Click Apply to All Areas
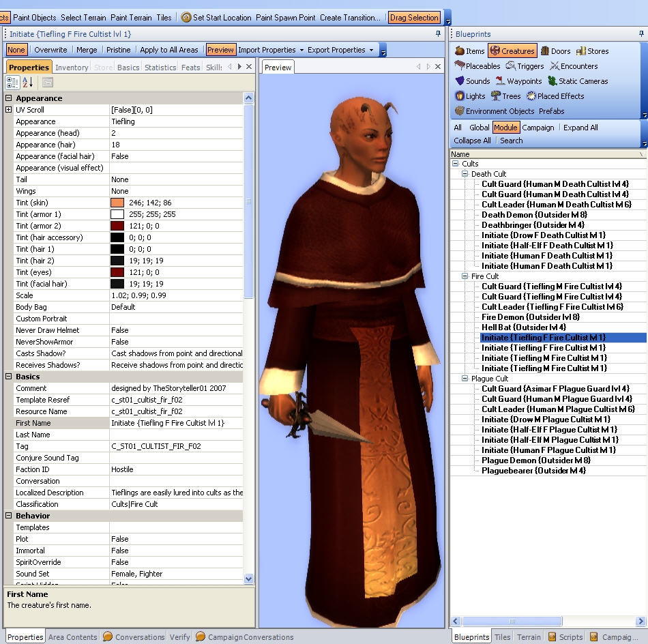The width and height of the screenshot is (648, 644). click(x=168, y=50)
